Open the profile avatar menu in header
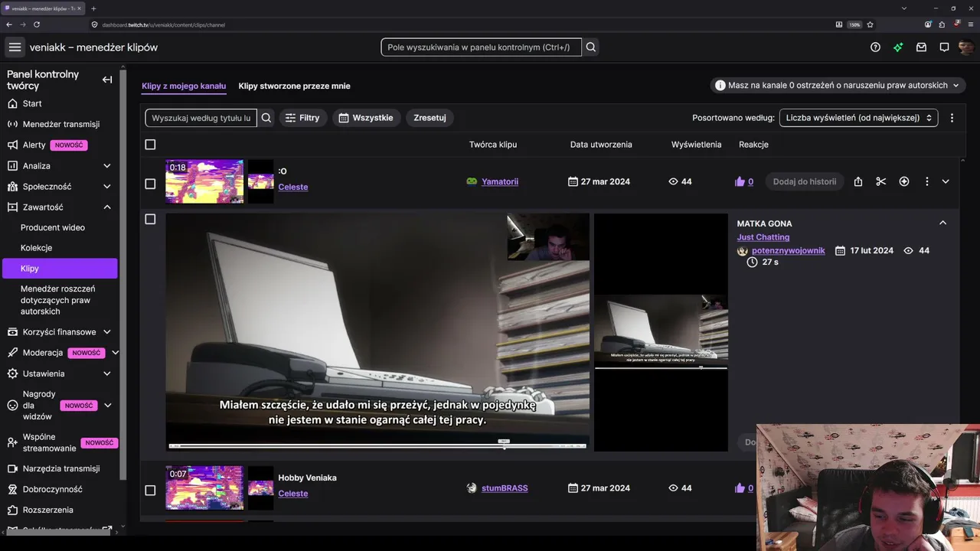Viewport: 980px width, 551px height. tap(966, 47)
